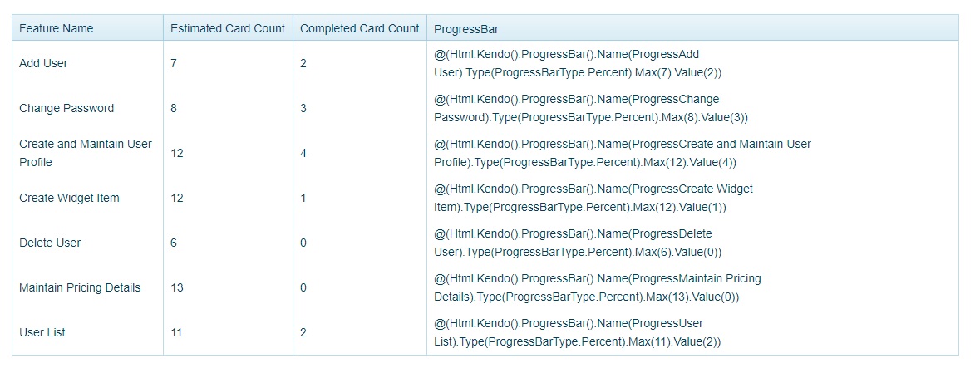Click estimated count 7 for Add User
980x373 pixels.
174,63
